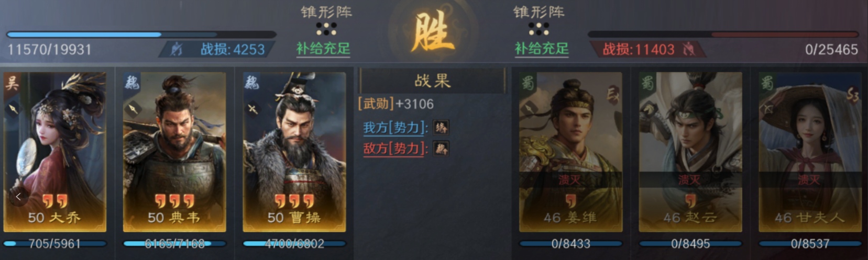Click the central 胜 victory emblem

433,32
